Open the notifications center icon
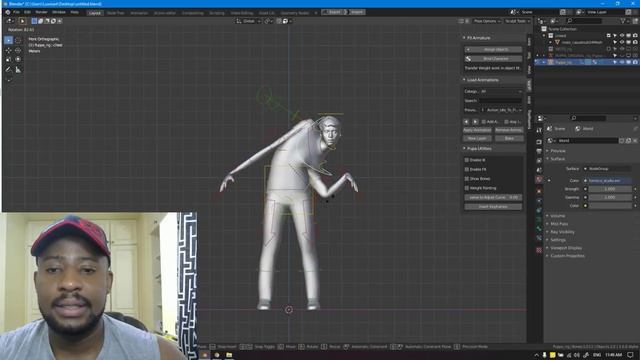The image size is (640, 360). click(x=631, y=355)
